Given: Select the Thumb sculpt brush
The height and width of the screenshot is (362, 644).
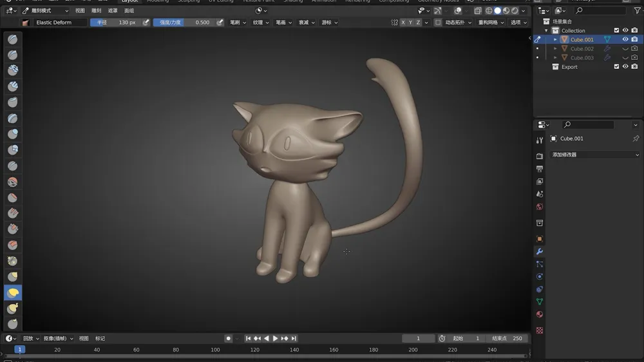Looking at the screenshot, I should 13,324.
